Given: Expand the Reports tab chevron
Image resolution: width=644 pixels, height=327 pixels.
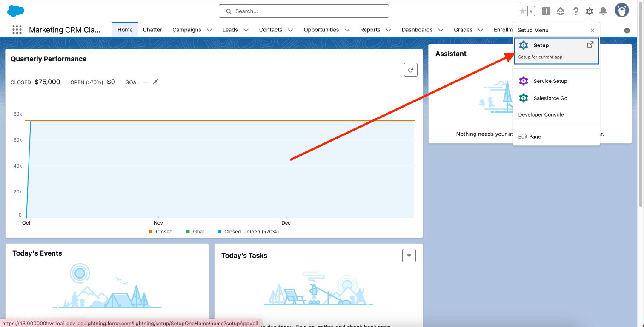Looking at the screenshot, I should pyautogui.click(x=389, y=30).
